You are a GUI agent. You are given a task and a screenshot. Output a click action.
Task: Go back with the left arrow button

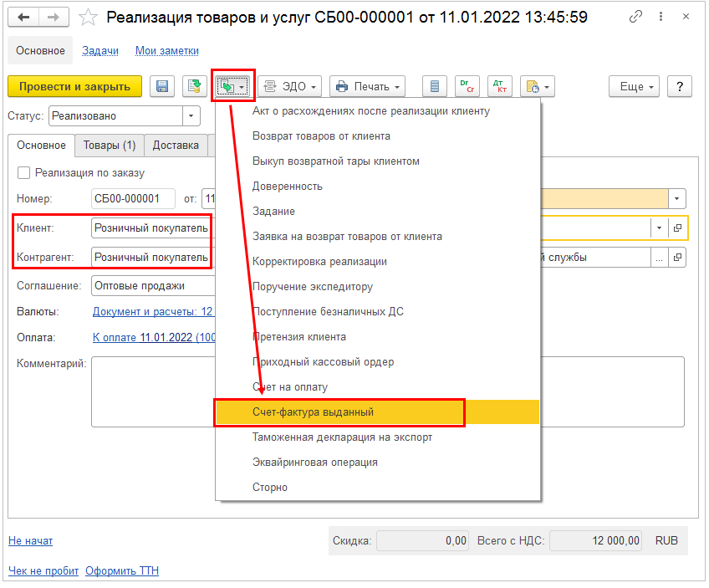[23, 18]
